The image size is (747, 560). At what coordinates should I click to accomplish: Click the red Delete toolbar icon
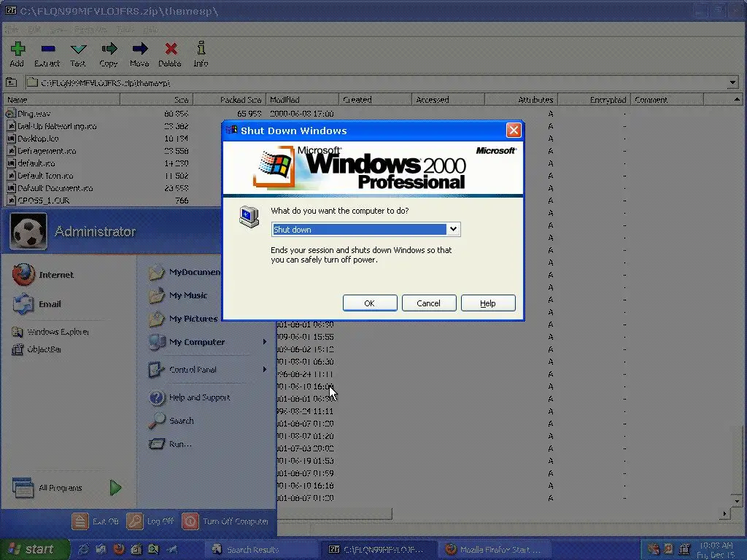tap(170, 54)
